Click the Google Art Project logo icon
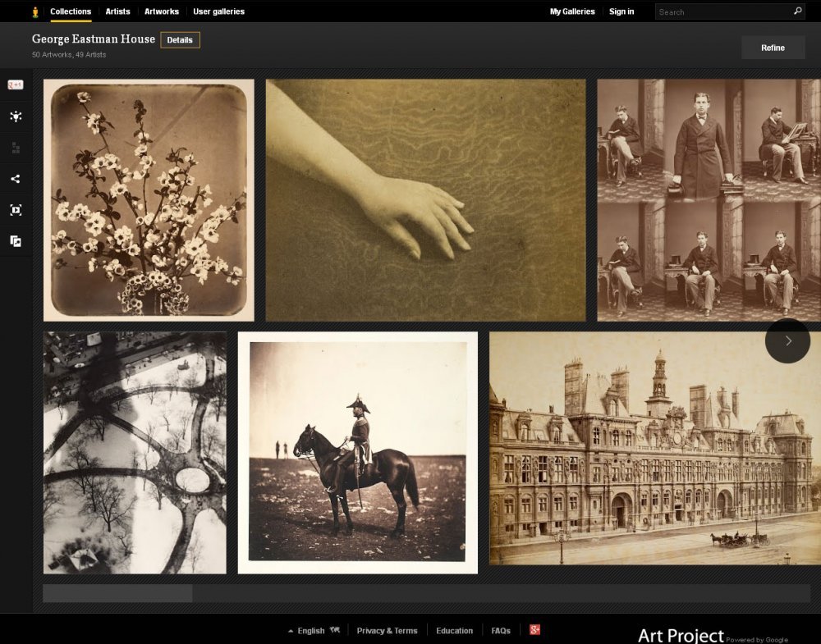The image size is (821, 644). [x=35, y=11]
